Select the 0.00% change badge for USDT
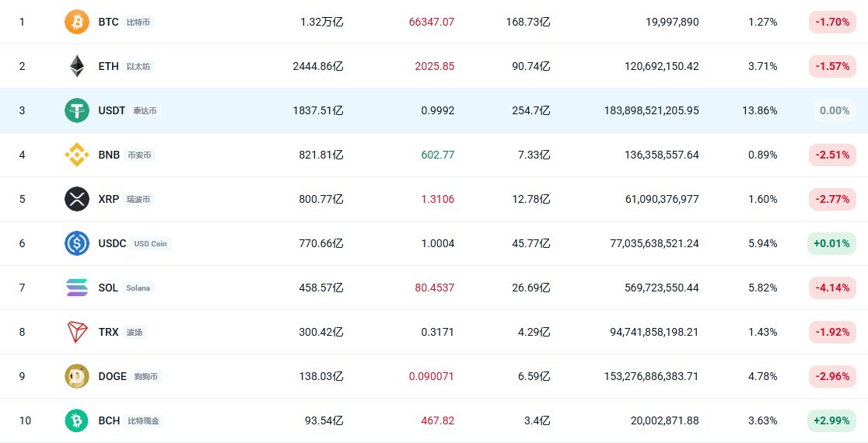The height and width of the screenshot is (443, 868). coord(835,110)
